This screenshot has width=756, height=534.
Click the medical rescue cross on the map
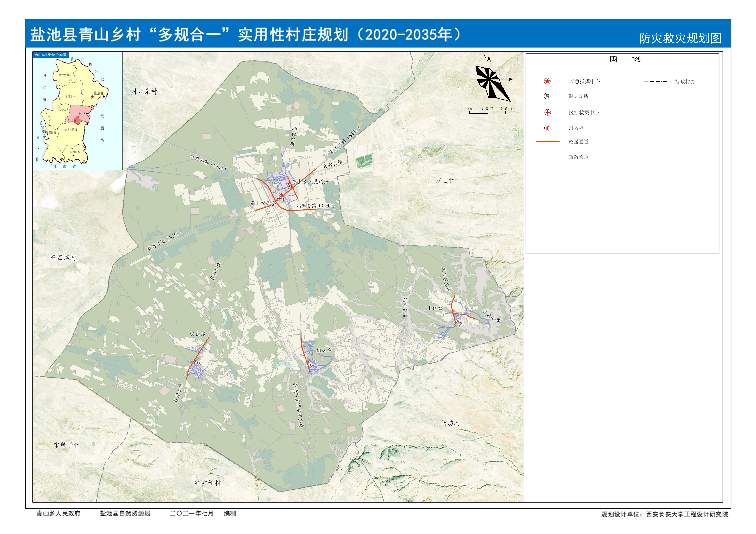281,195
